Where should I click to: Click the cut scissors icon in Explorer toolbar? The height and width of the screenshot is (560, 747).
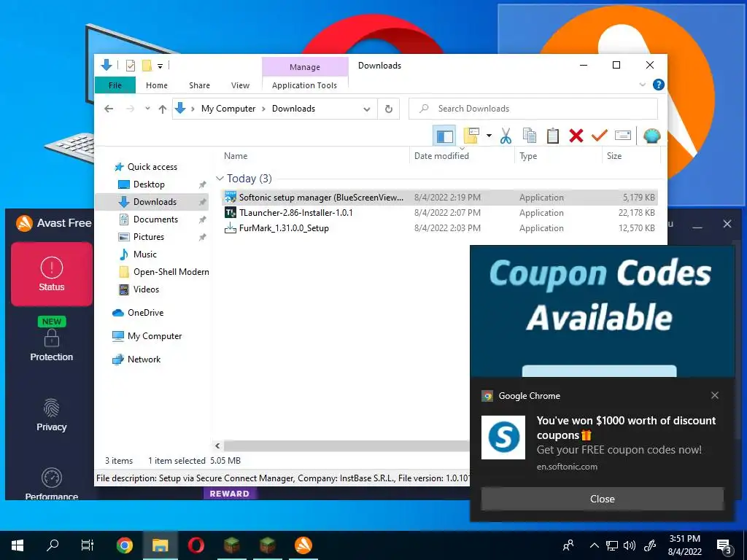point(506,136)
